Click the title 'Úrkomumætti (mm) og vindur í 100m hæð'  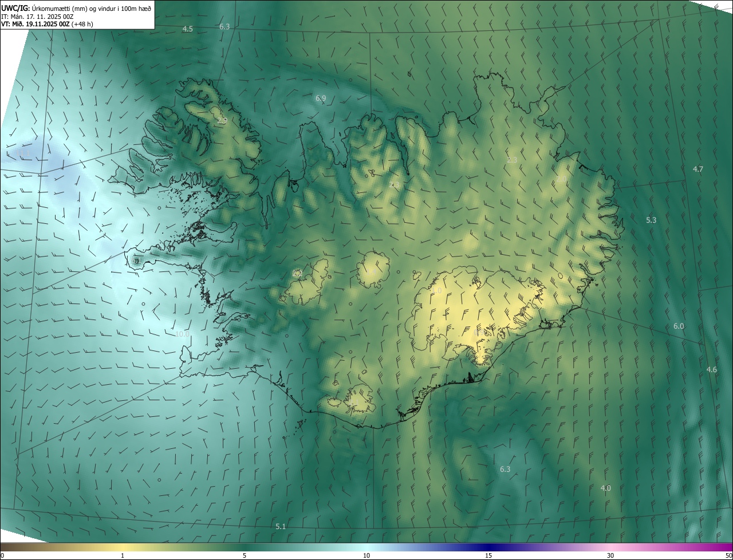[x=93, y=7]
